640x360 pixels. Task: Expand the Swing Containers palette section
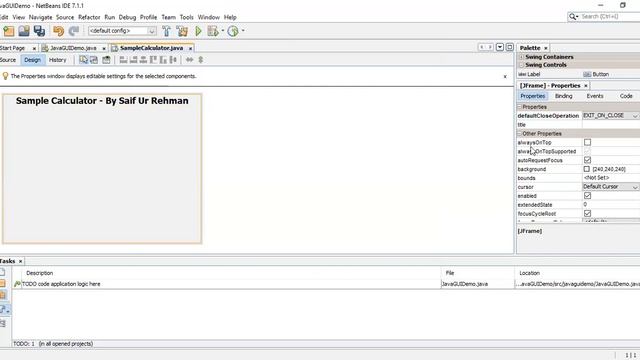(521, 57)
